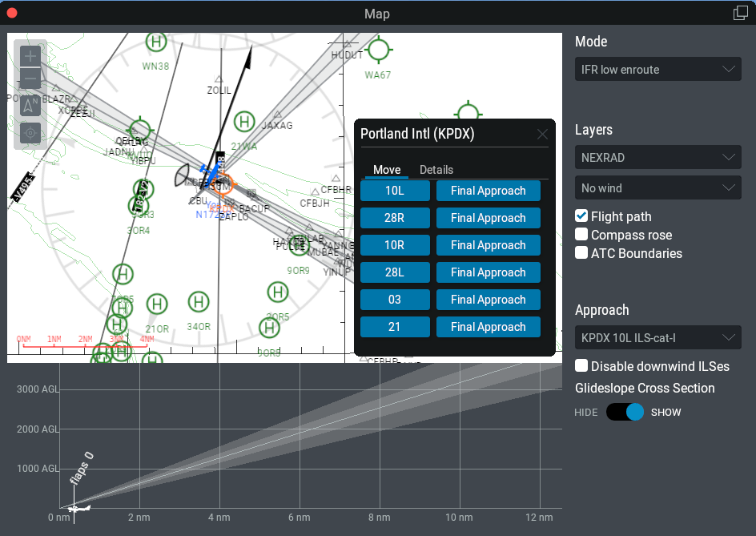Click Final Approach for runway 28R
The width and height of the screenshot is (756, 536).
(489, 218)
